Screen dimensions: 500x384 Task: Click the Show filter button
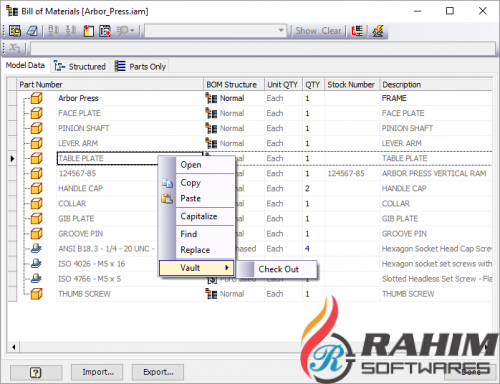(306, 31)
